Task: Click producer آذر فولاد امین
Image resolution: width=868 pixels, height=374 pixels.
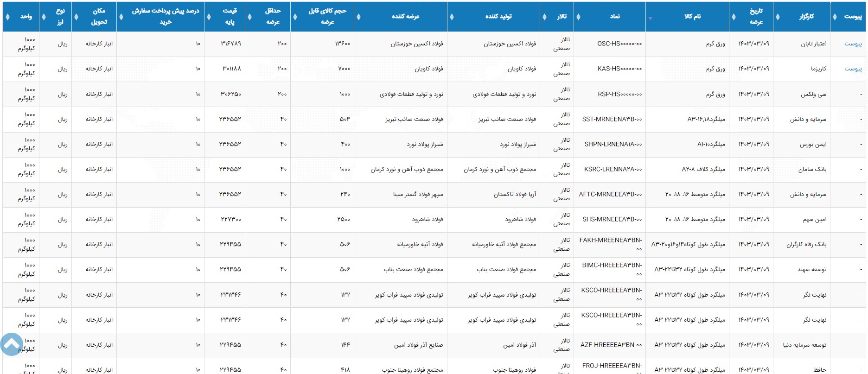Action: tap(520, 345)
